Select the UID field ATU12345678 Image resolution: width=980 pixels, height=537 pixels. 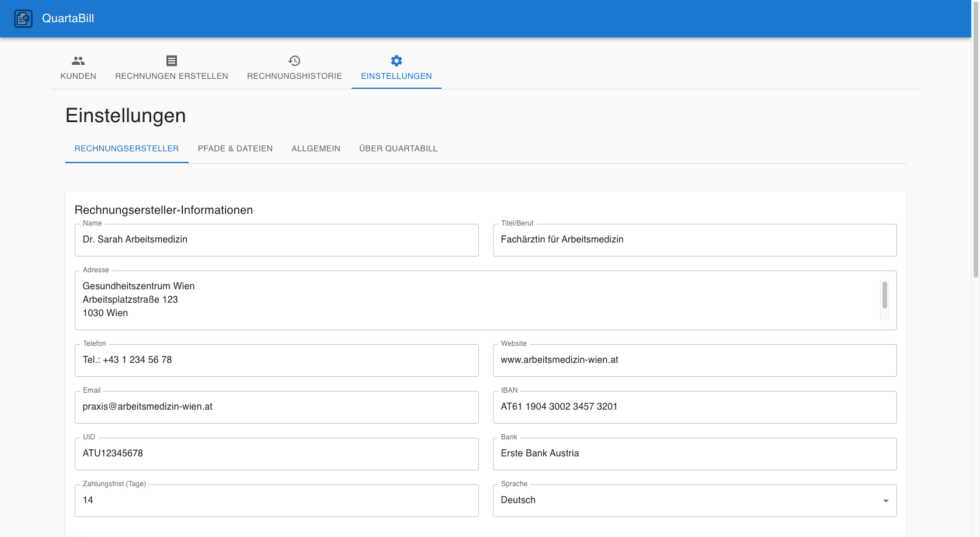(276, 453)
